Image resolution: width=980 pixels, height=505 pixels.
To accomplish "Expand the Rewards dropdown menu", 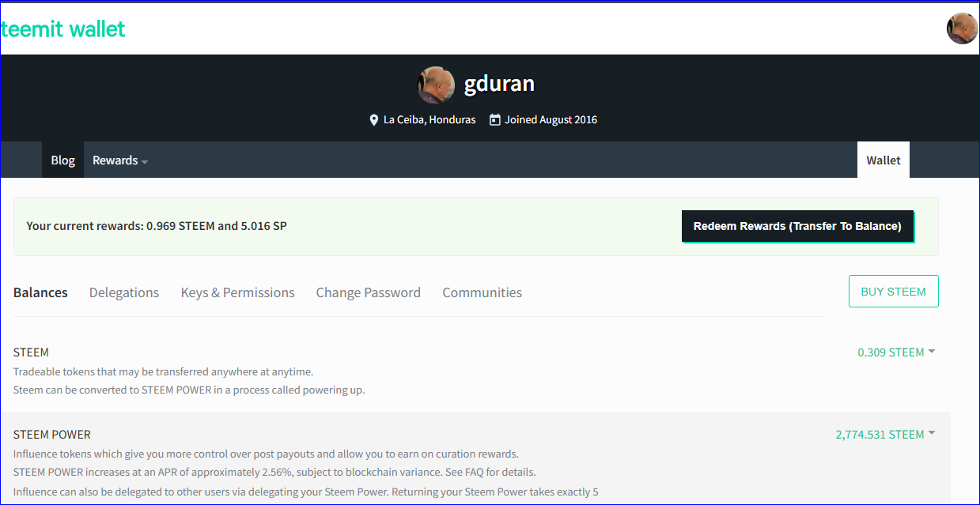I will pos(120,160).
